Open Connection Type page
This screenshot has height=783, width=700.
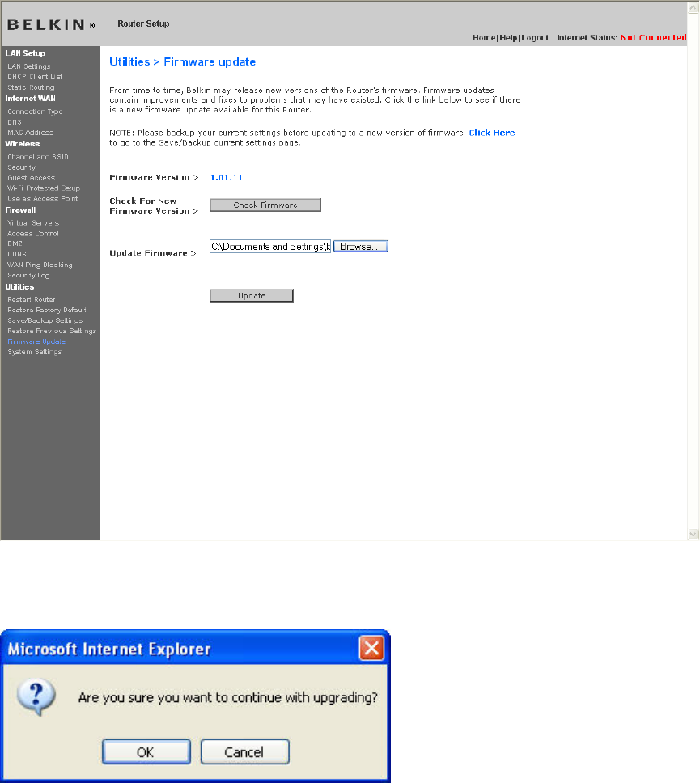click(x=35, y=112)
